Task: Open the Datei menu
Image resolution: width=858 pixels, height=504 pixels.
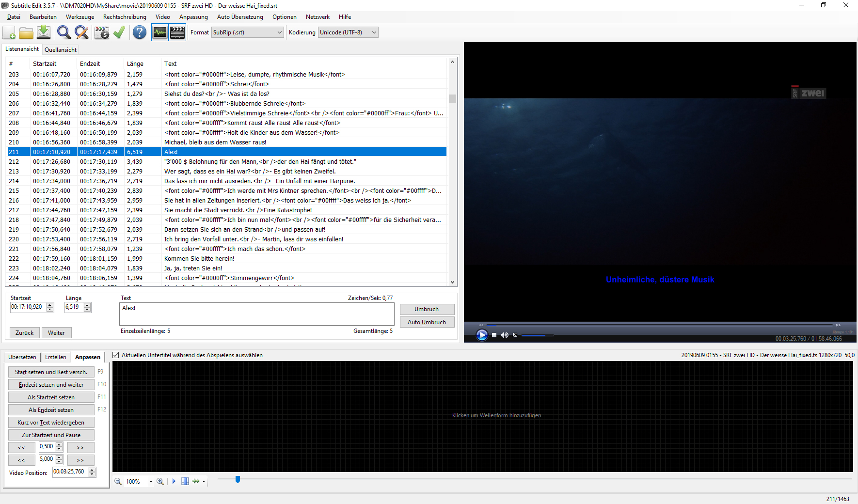Action: pos(14,17)
